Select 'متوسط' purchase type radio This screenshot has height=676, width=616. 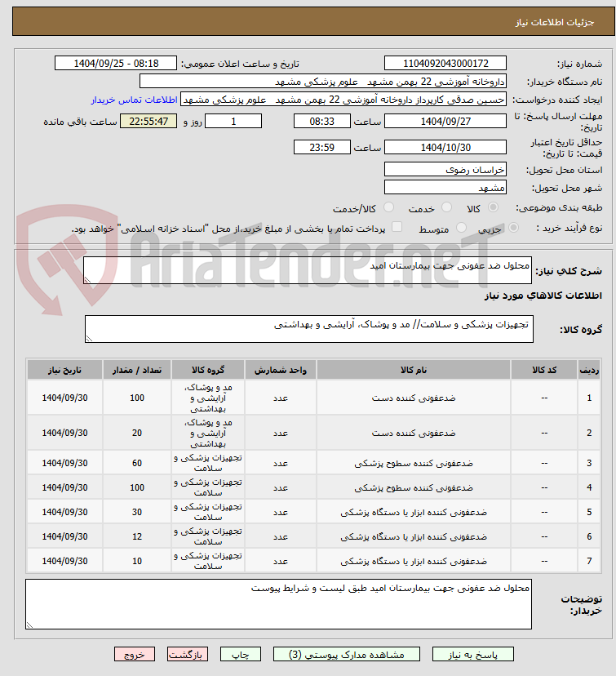(x=462, y=229)
